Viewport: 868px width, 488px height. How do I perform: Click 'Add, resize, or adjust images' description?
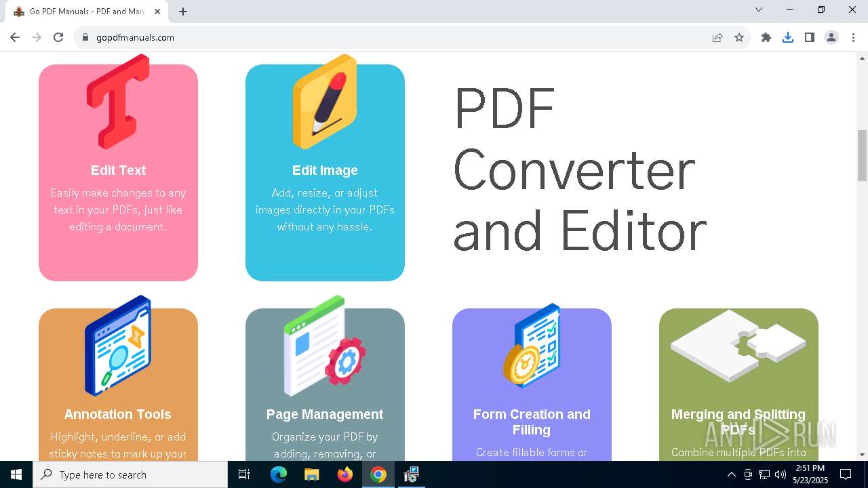click(x=325, y=209)
